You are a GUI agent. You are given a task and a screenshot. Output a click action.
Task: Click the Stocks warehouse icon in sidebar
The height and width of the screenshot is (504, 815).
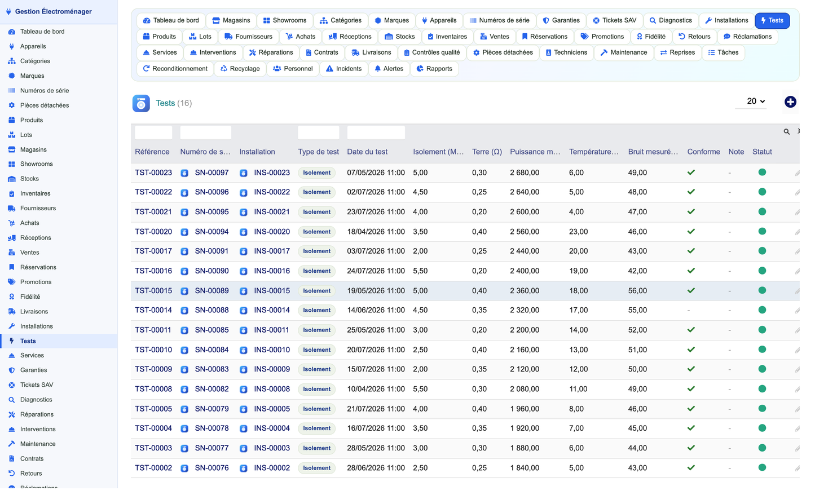coord(11,179)
